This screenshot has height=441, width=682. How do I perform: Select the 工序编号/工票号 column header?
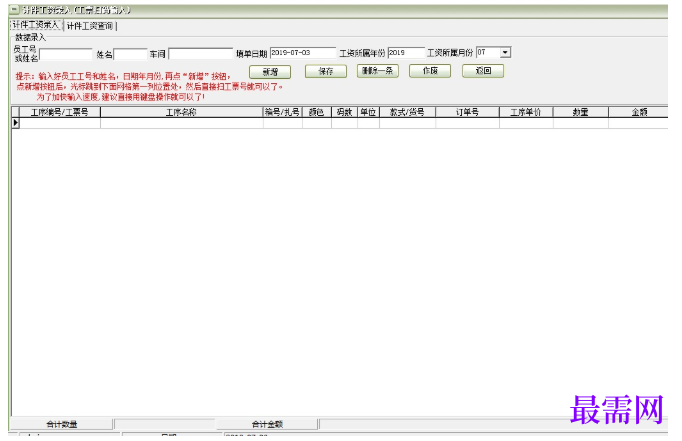click(60, 112)
